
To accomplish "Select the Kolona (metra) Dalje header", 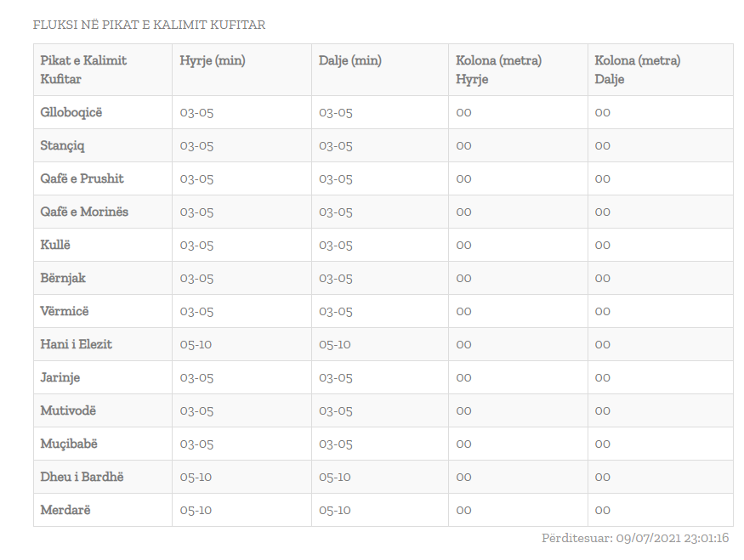I will (637, 70).
